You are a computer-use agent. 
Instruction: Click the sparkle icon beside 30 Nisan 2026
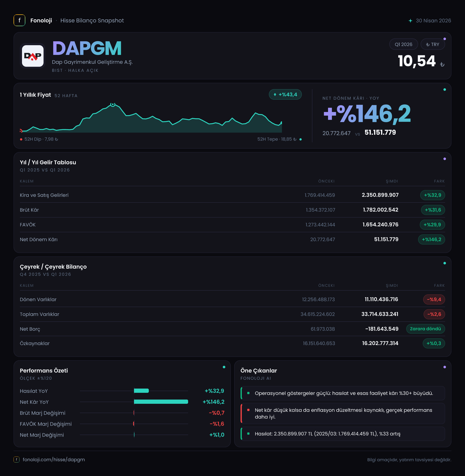(410, 21)
